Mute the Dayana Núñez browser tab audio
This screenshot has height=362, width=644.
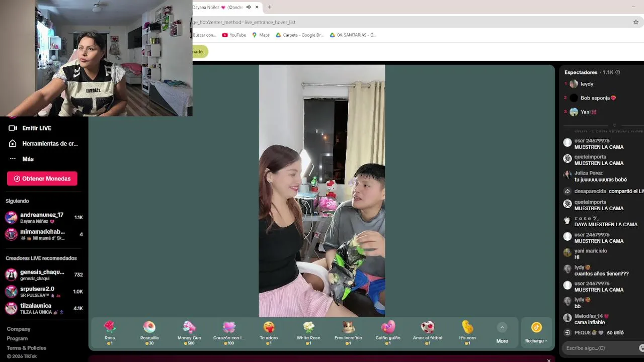coord(248,7)
